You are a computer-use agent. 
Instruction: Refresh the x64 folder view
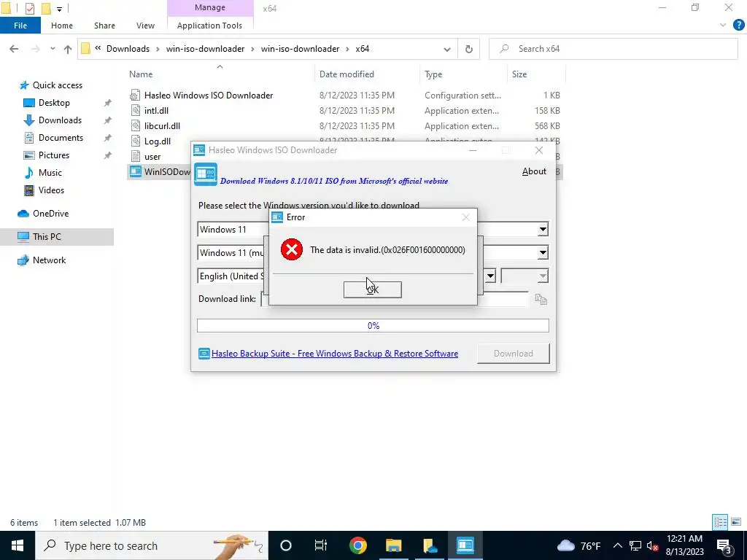[x=469, y=49]
